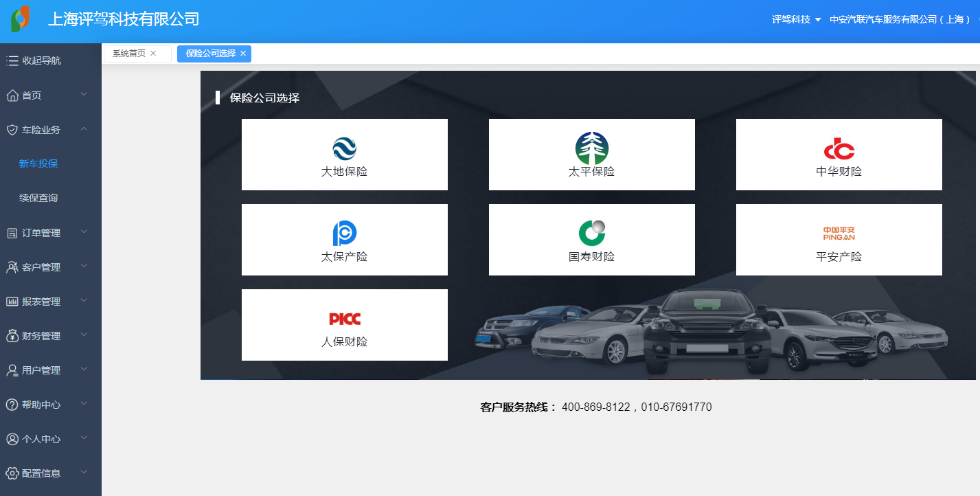
Task: Select the 保险公司选择 tab
Action: point(211,53)
